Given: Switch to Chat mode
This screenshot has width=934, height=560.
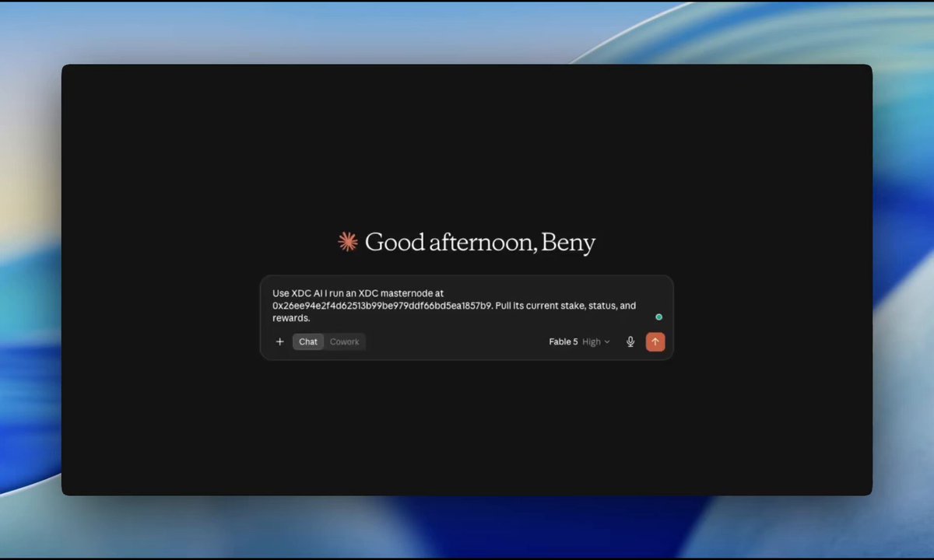Looking at the screenshot, I should pyautogui.click(x=308, y=341).
